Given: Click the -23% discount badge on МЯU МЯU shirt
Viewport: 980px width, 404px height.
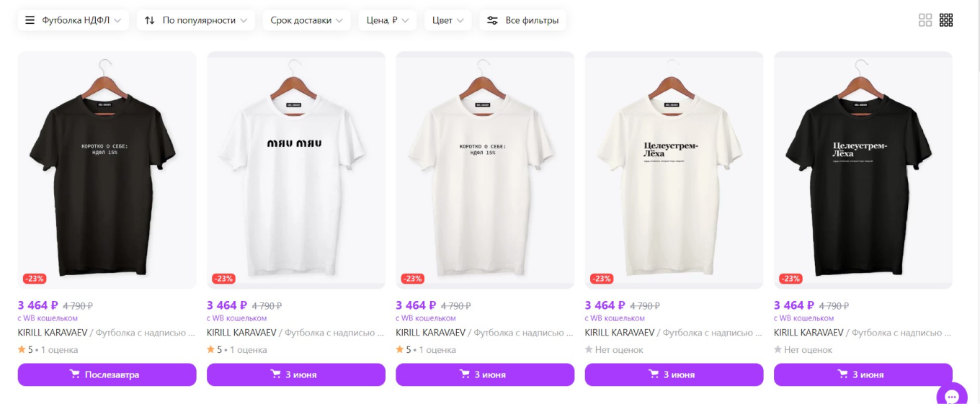Looking at the screenshot, I should (223, 279).
